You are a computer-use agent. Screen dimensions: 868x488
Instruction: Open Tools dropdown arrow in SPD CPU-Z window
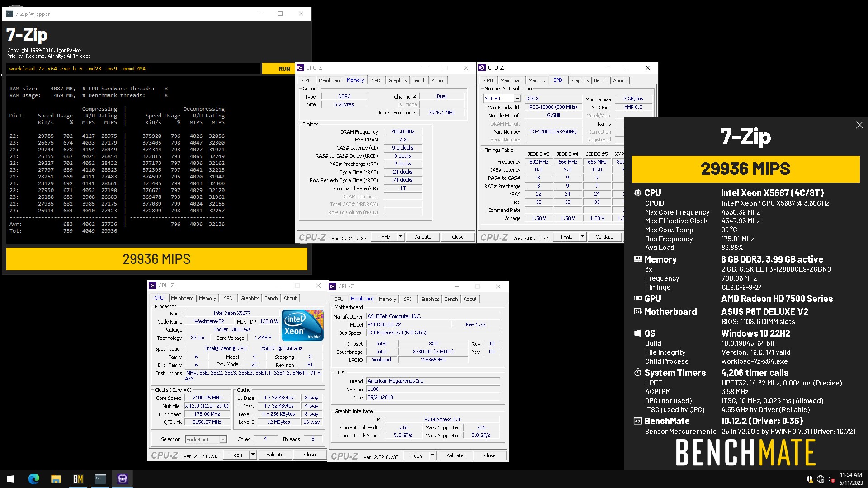tap(582, 237)
